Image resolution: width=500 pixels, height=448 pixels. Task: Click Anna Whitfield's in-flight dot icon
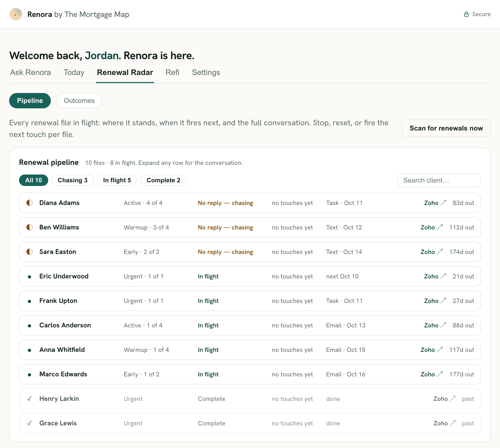pyautogui.click(x=29, y=350)
